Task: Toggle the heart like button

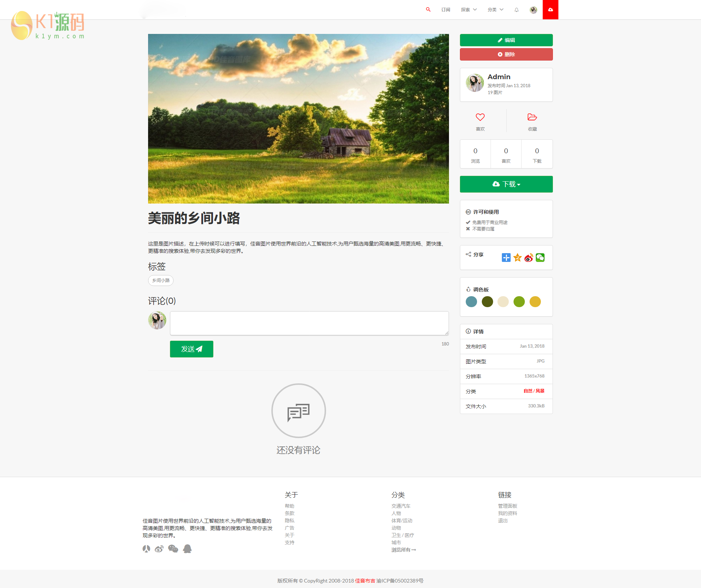Action: (x=480, y=117)
